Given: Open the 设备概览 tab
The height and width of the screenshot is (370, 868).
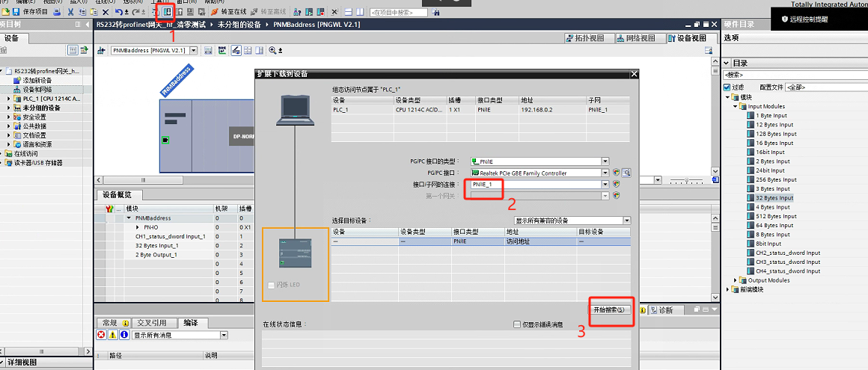Looking at the screenshot, I should pos(120,194).
